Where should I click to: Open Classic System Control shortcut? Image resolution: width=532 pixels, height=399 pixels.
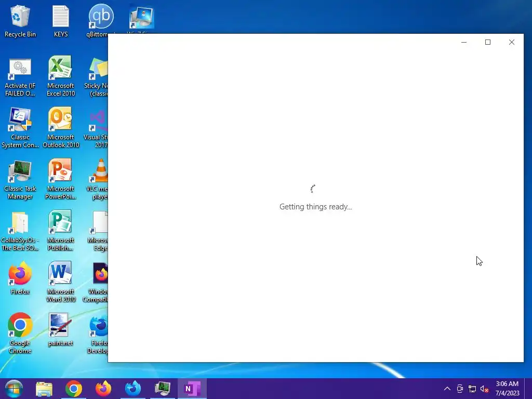pos(20,128)
